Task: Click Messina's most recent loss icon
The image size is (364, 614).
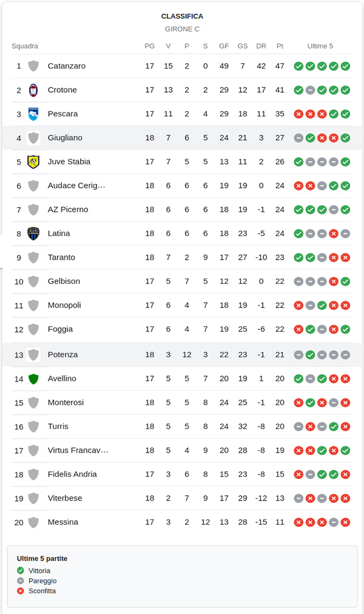Action: (x=345, y=522)
